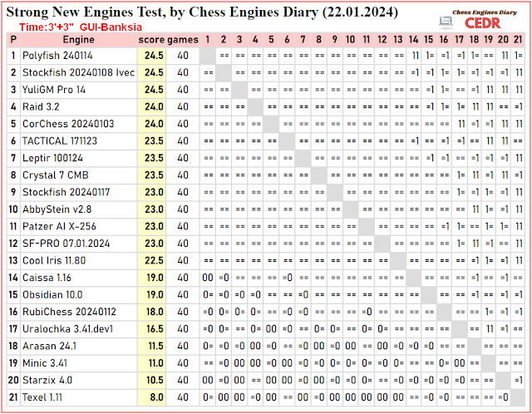Select the engine name 'AbbyStein v2.8'

tap(57, 209)
